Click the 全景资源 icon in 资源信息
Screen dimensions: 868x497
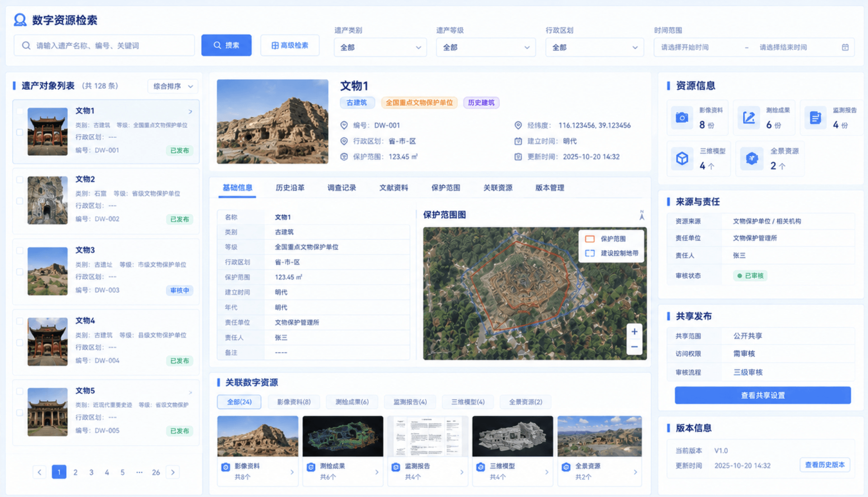pyautogui.click(x=751, y=159)
